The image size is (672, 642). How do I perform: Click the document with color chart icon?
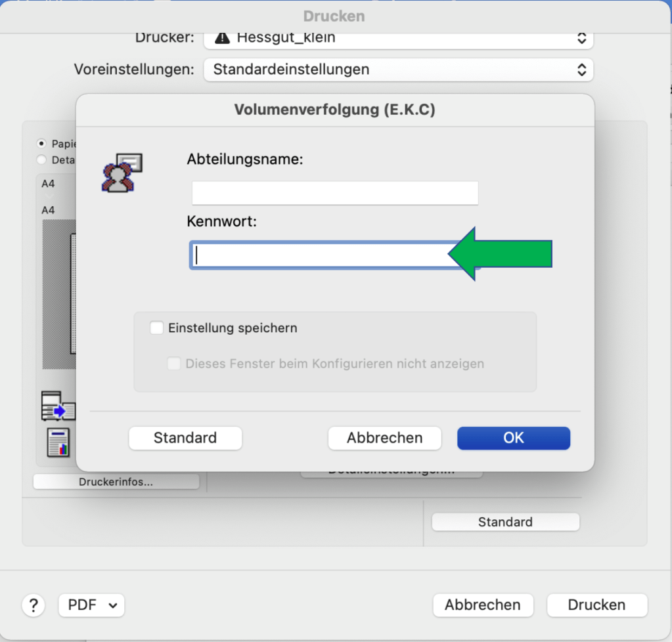(58, 442)
